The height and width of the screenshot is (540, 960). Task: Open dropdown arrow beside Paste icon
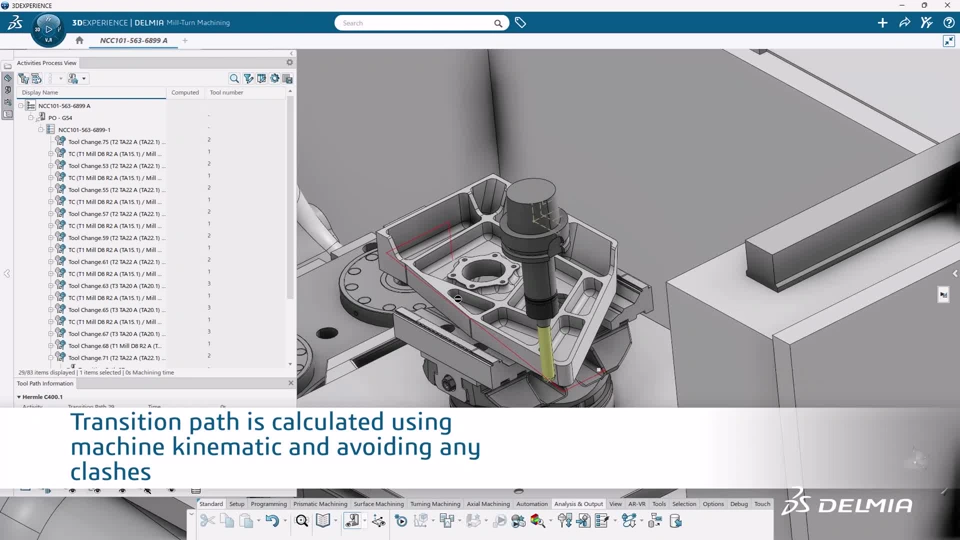(x=258, y=521)
